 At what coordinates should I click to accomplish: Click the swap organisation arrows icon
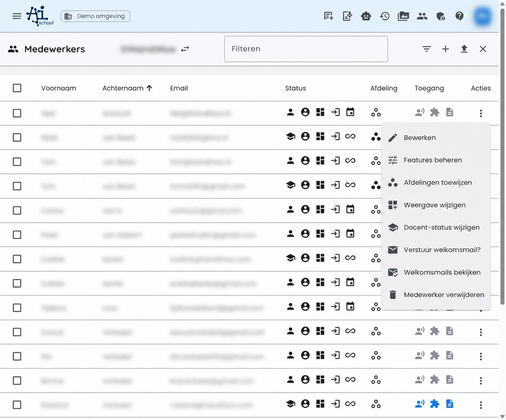point(185,49)
